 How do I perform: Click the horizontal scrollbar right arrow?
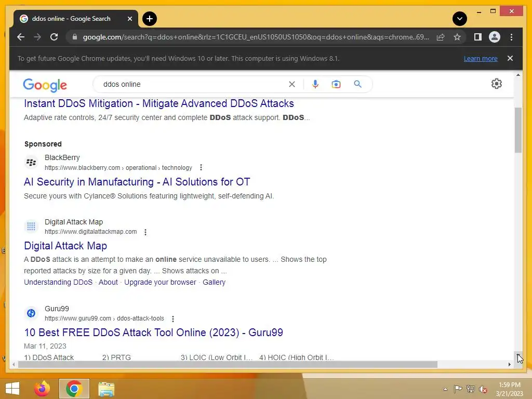click(509, 364)
